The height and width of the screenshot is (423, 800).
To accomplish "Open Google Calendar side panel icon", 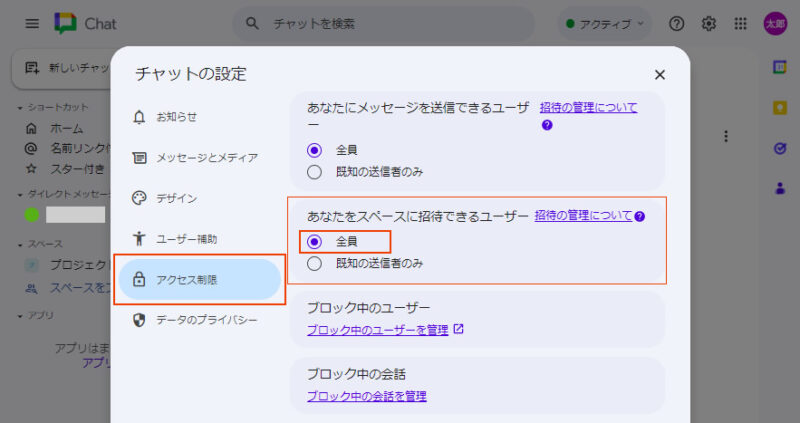I will point(780,67).
